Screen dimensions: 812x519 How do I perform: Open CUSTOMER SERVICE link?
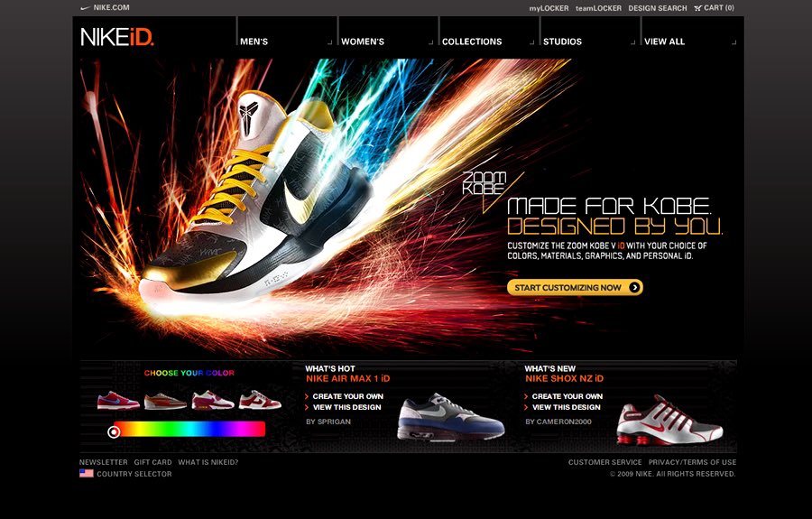pos(604,462)
